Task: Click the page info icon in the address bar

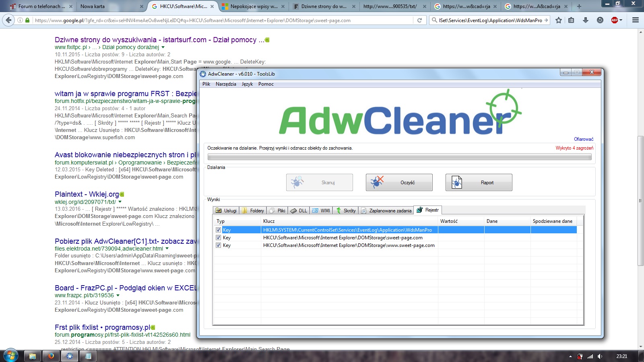Action: pyautogui.click(x=20, y=20)
